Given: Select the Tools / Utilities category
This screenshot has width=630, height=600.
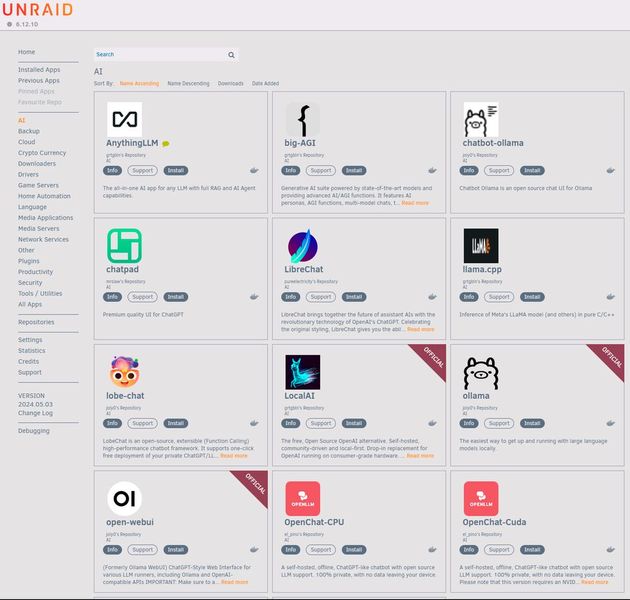Looking at the screenshot, I should pyautogui.click(x=40, y=294).
